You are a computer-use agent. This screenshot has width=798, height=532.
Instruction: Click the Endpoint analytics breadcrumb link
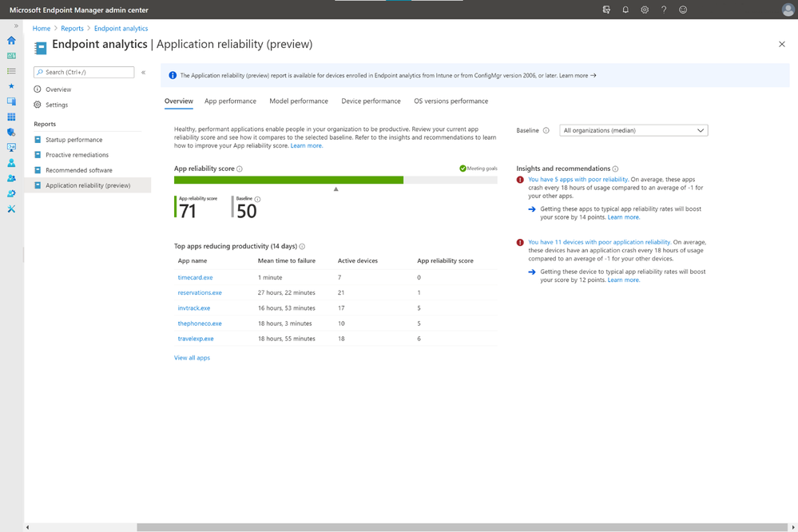(x=121, y=29)
